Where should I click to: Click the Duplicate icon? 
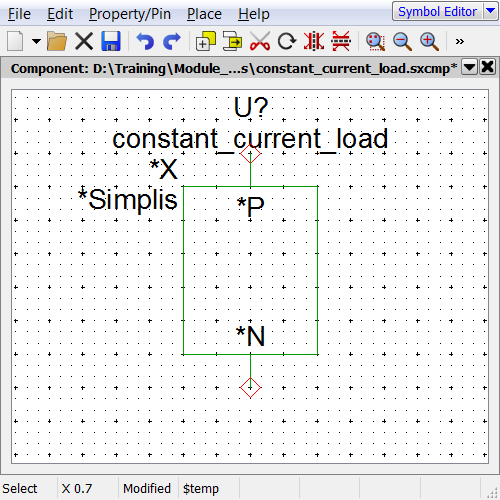[206, 41]
